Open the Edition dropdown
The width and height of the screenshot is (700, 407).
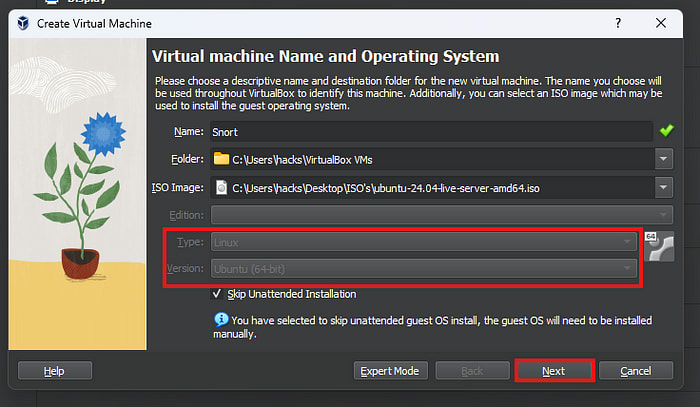tap(442, 215)
